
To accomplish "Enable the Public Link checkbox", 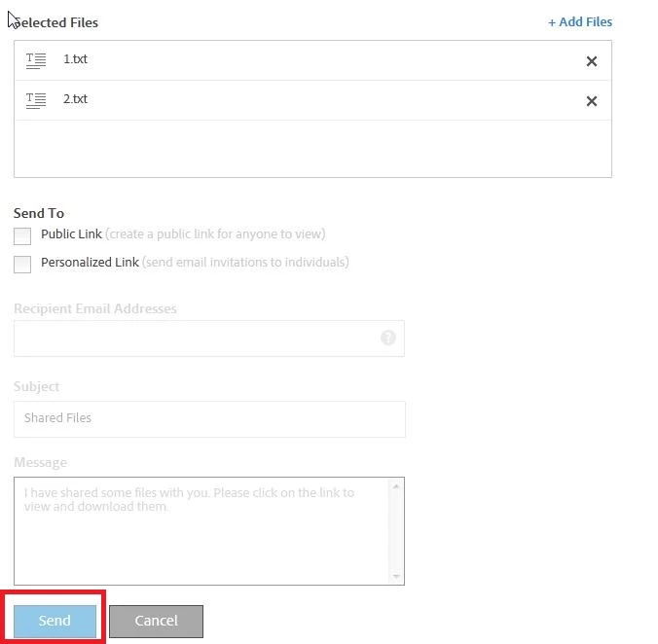I will click(22, 236).
